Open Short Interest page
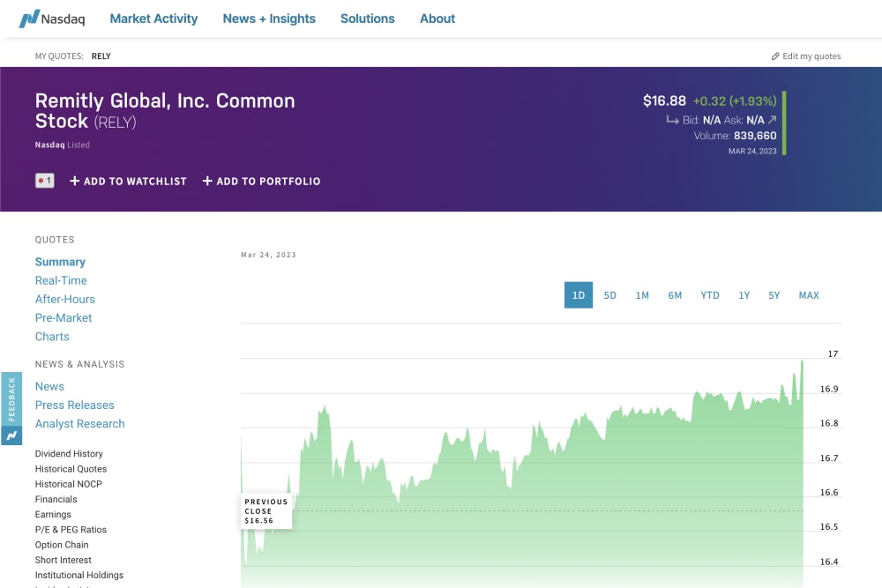 click(63, 560)
